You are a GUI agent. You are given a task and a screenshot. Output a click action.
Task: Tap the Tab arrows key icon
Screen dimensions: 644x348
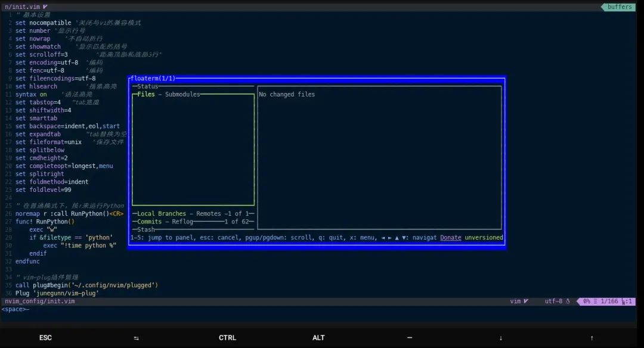click(x=137, y=338)
